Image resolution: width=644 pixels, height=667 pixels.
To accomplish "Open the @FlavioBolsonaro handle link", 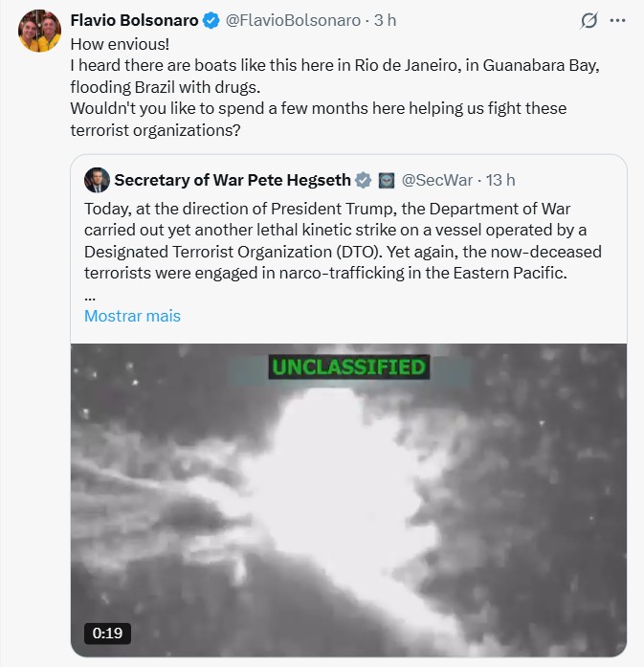I will (x=293, y=20).
